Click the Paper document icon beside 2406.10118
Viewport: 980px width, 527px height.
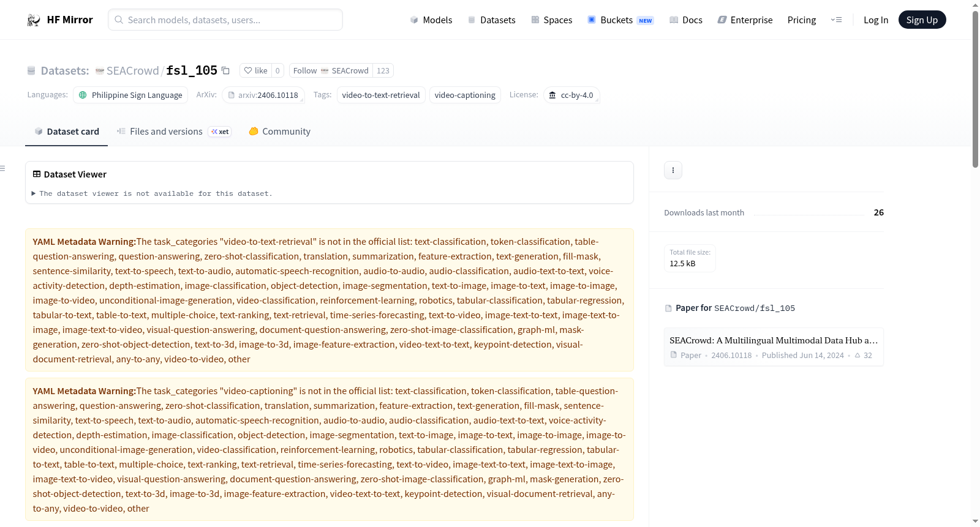pyautogui.click(x=674, y=355)
